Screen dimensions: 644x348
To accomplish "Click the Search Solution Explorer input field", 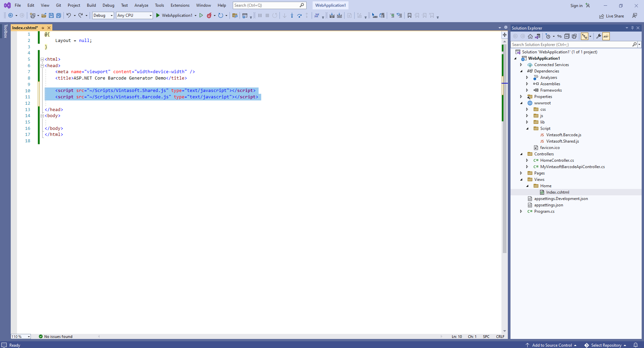I will [x=571, y=45].
